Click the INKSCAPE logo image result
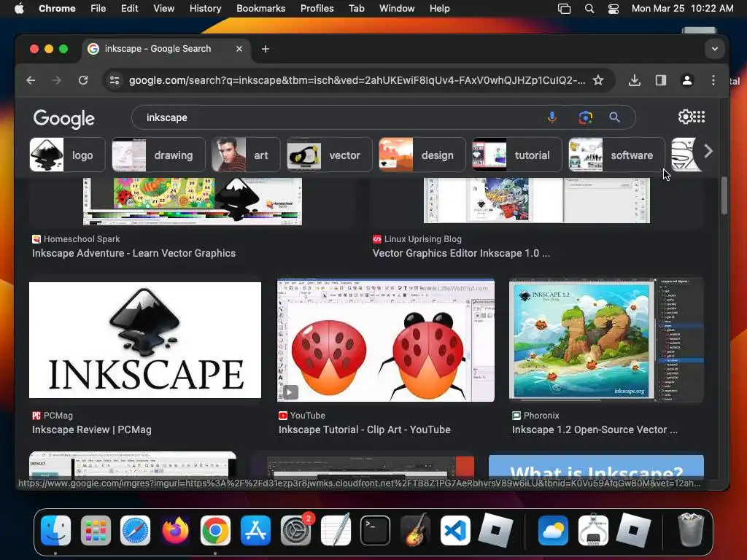 145,340
